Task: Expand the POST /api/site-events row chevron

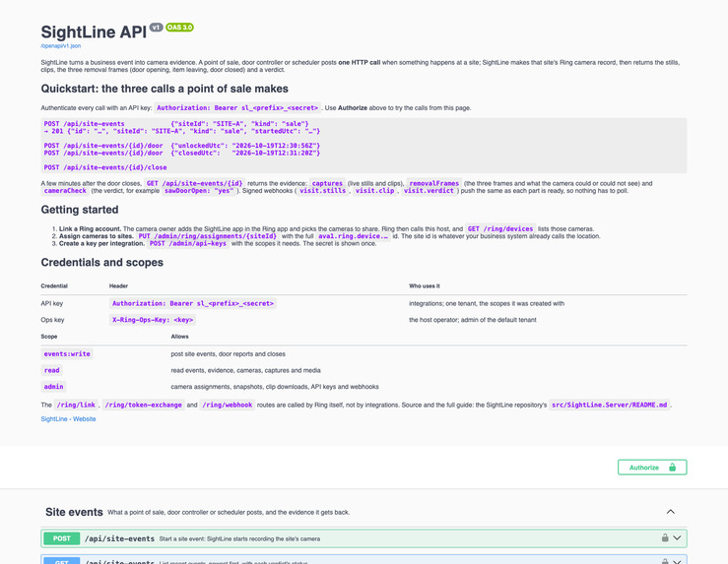Action: [x=677, y=538]
